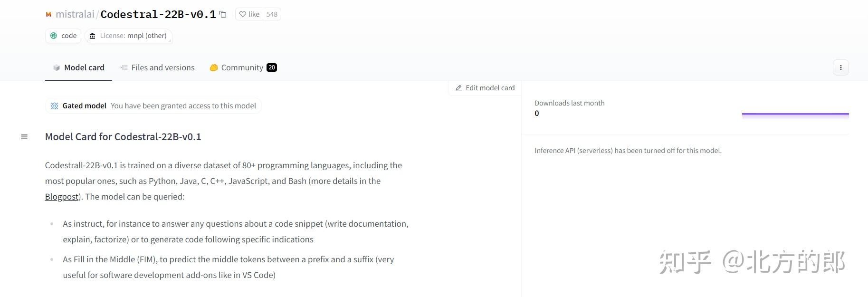Copy the model name with the copy icon
Image resolution: width=868 pixels, height=297 pixels.
click(x=223, y=14)
